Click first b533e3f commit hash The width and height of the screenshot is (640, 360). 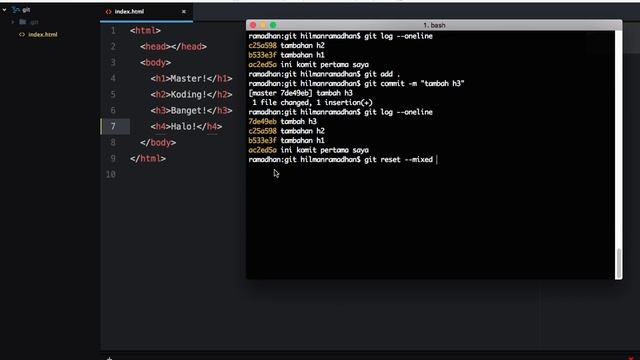262,55
